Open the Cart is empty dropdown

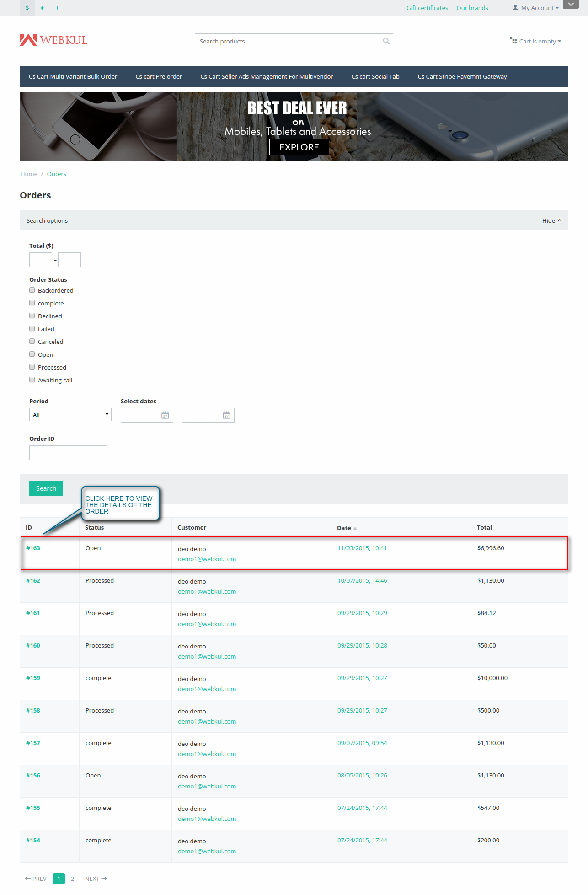point(536,41)
